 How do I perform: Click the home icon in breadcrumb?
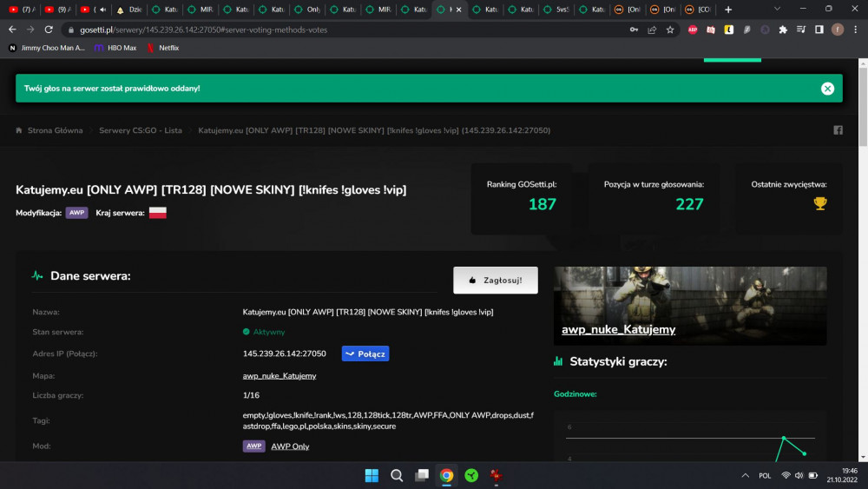coord(19,130)
